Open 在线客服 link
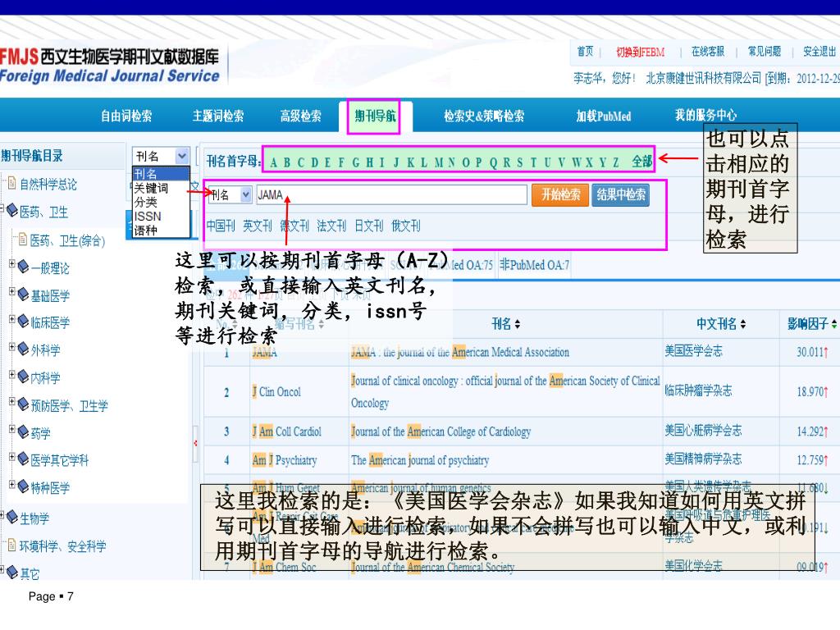The image size is (840, 630). (x=708, y=52)
